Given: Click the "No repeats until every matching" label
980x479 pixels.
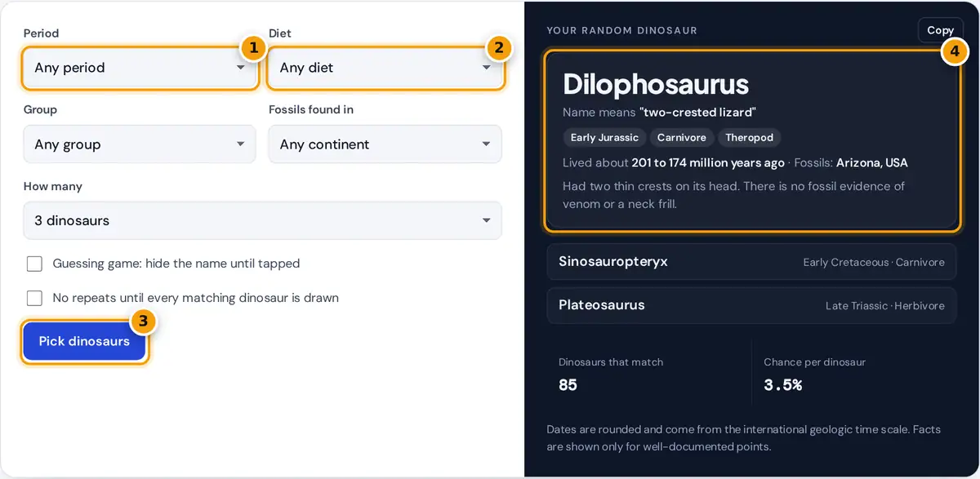Looking at the screenshot, I should pyautogui.click(x=196, y=298).
